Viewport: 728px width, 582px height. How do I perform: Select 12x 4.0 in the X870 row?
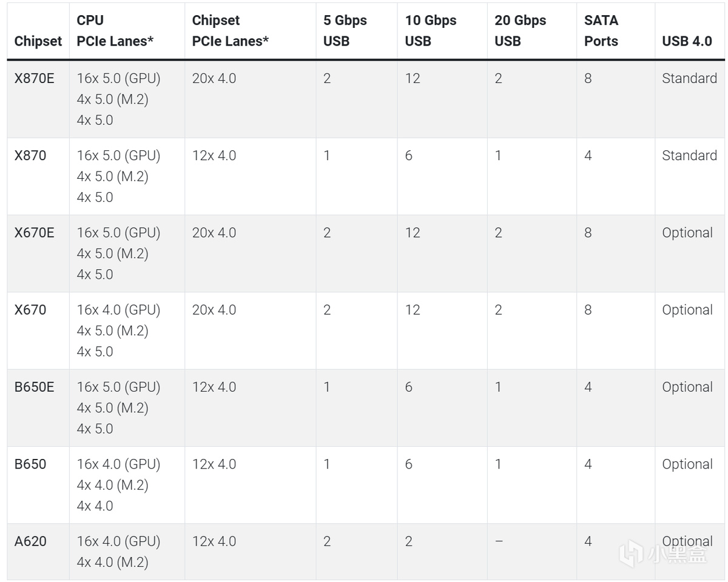pos(214,155)
